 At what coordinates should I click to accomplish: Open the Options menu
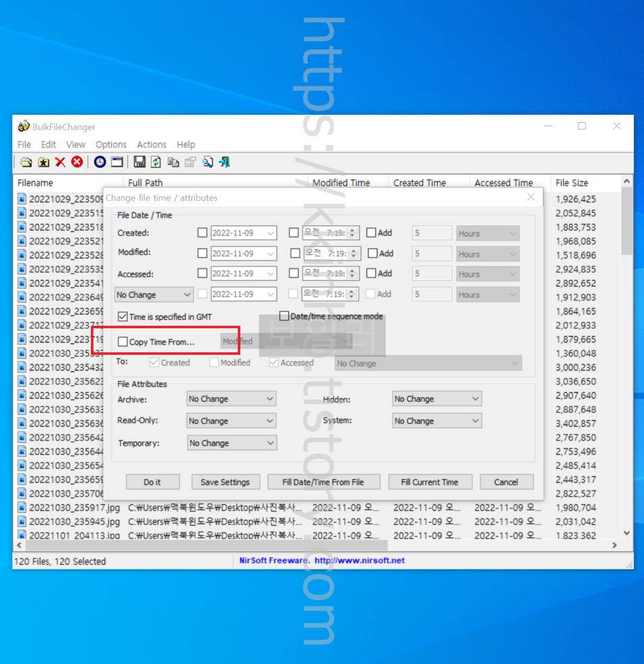tap(111, 144)
